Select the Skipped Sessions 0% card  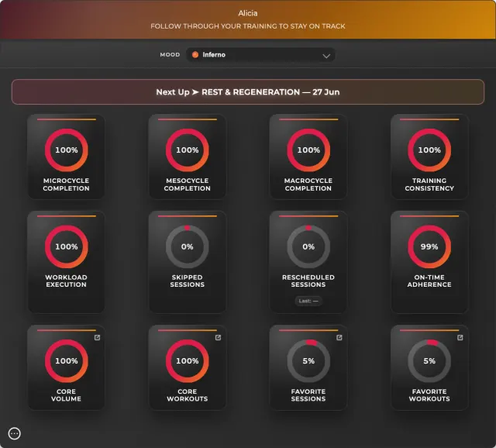click(188, 262)
